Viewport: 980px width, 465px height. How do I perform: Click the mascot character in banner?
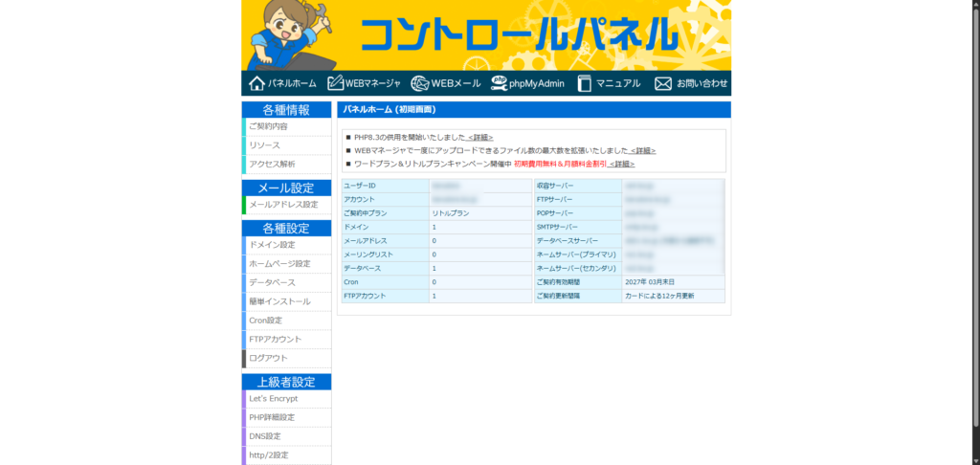pyautogui.click(x=293, y=35)
